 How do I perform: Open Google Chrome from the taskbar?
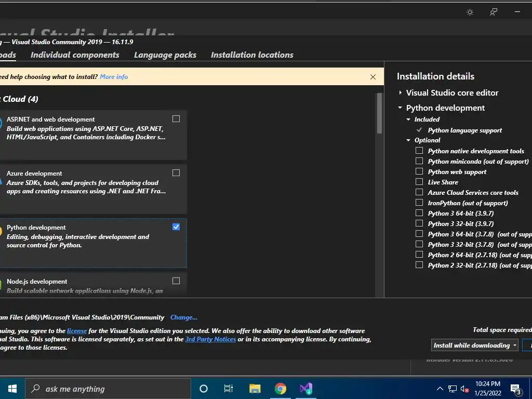click(x=281, y=389)
